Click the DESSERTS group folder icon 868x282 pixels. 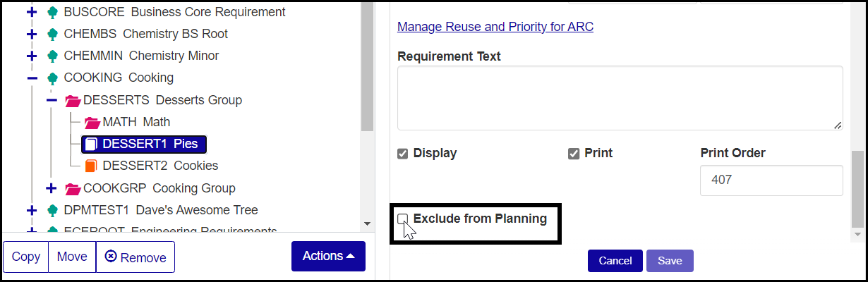tap(73, 100)
